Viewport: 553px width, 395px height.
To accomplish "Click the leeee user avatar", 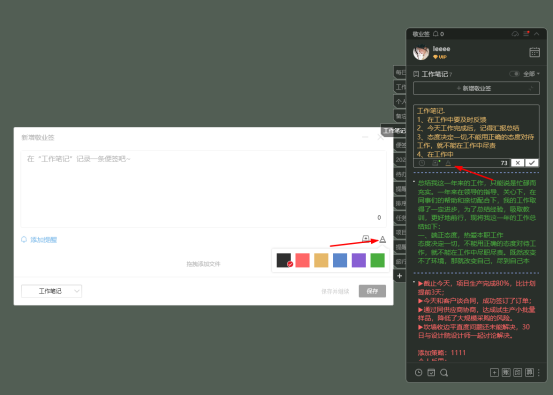I will [x=421, y=53].
